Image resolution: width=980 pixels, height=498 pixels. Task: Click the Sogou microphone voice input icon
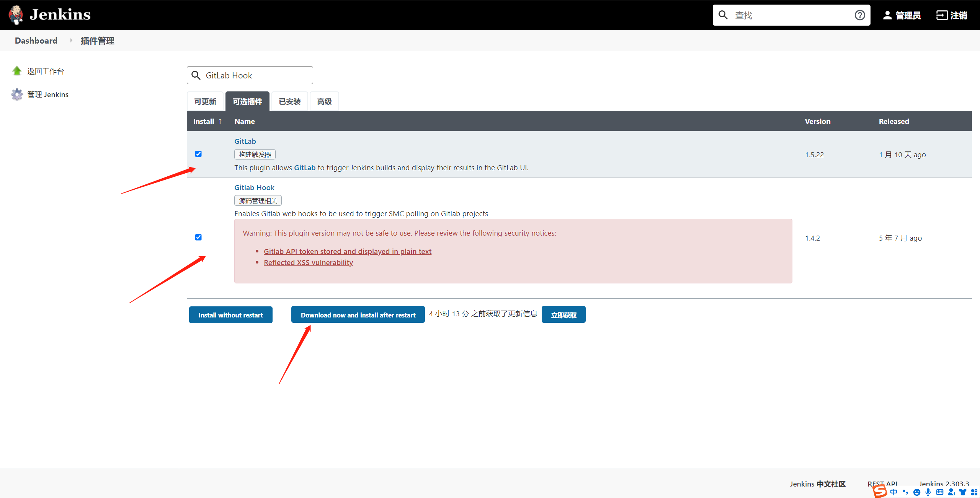[928, 492]
